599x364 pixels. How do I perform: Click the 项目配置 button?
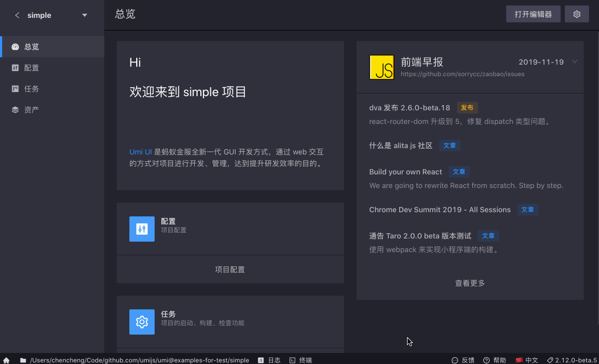click(x=230, y=269)
